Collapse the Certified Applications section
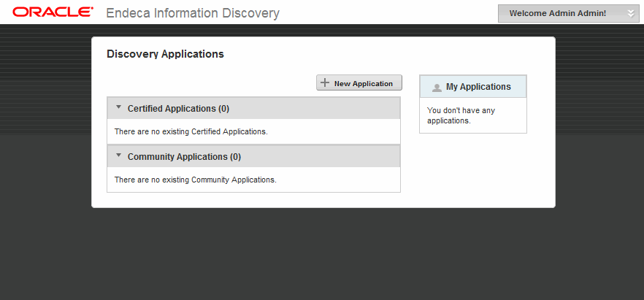Viewport: 644px width, 300px height. coord(119,107)
